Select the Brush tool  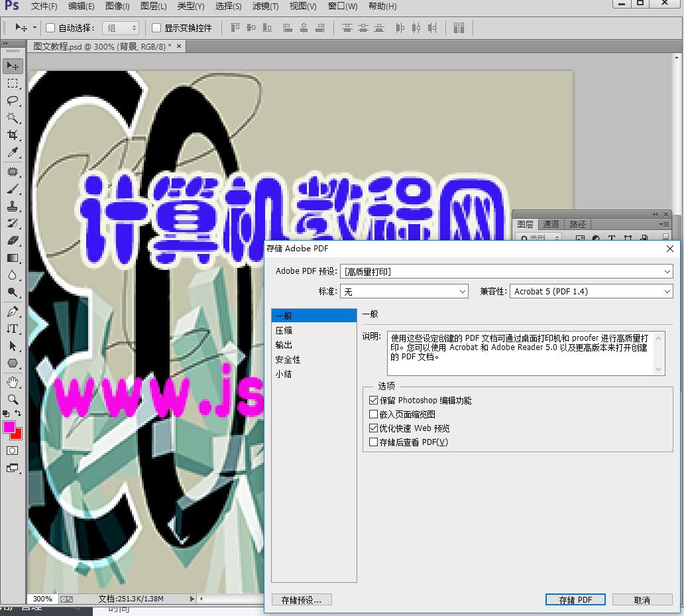coord(13,189)
